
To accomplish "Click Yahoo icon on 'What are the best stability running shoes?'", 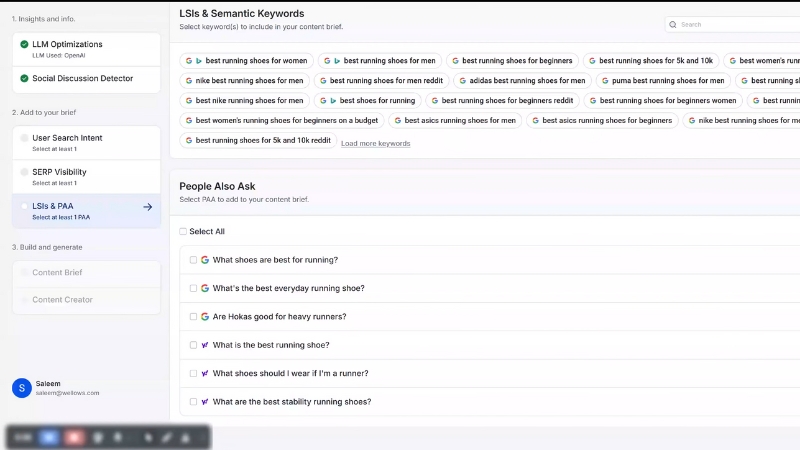I will point(205,402).
